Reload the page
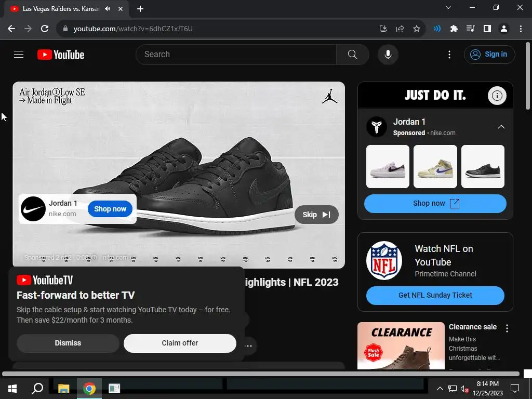The height and width of the screenshot is (399, 532). [45, 29]
